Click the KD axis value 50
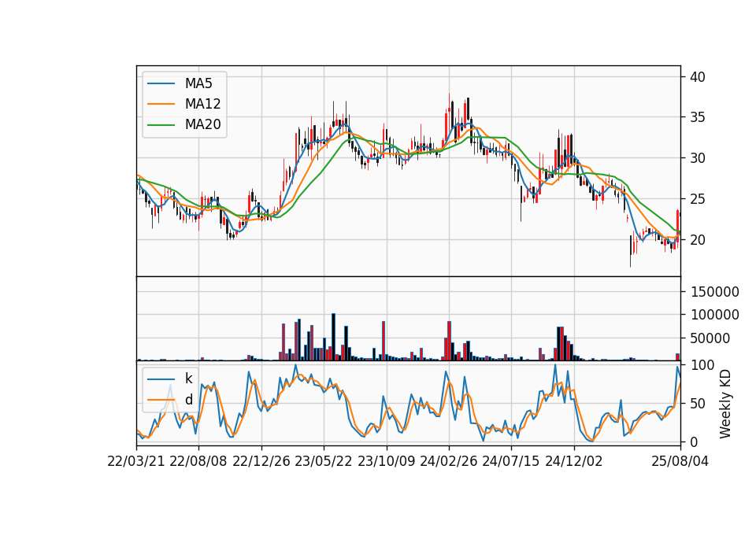Image resolution: width=756 pixels, height=543 pixels. pos(697,404)
